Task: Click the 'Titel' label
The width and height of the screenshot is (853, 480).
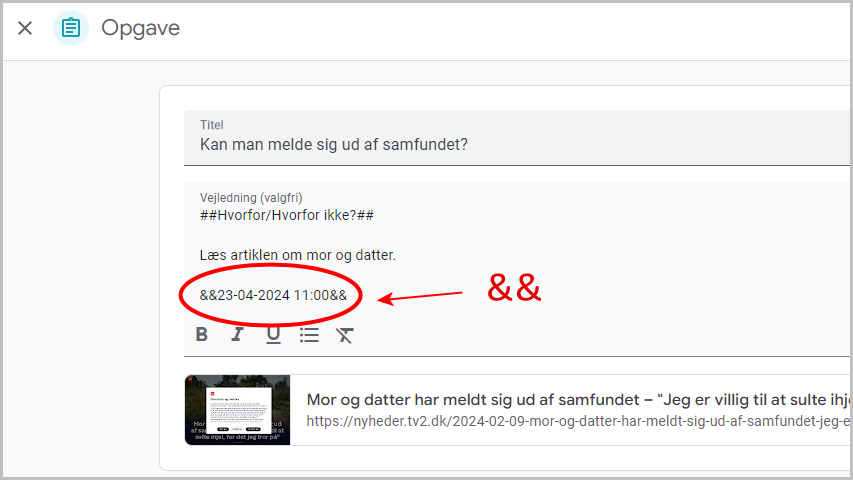Action: pos(212,125)
